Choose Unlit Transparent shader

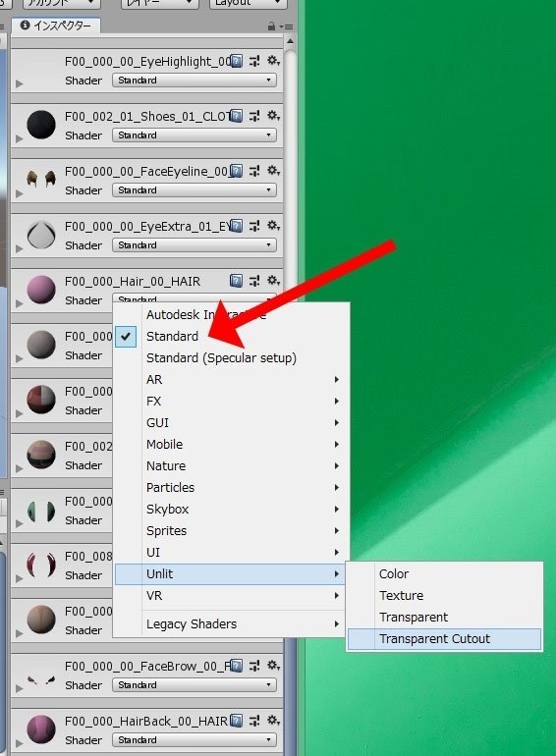pos(444,618)
